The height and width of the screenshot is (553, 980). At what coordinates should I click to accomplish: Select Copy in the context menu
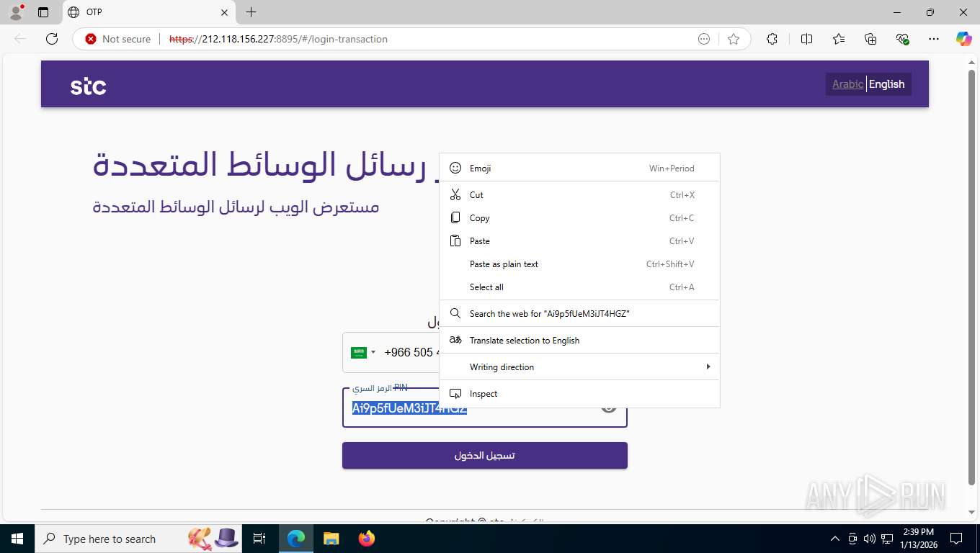tap(579, 218)
